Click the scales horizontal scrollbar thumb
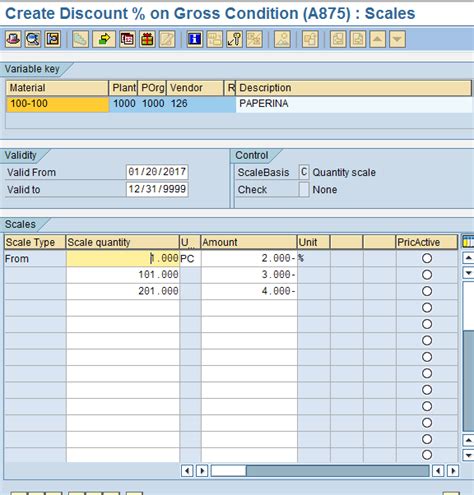 tap(228, 471)
